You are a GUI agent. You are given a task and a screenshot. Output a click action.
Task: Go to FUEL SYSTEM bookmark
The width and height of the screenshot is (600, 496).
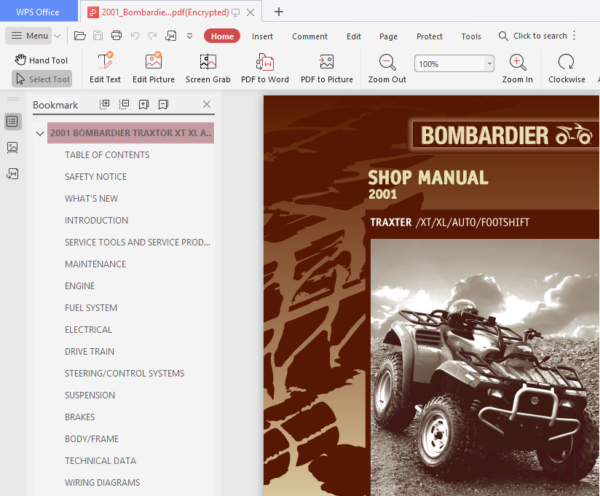(91, 307)
